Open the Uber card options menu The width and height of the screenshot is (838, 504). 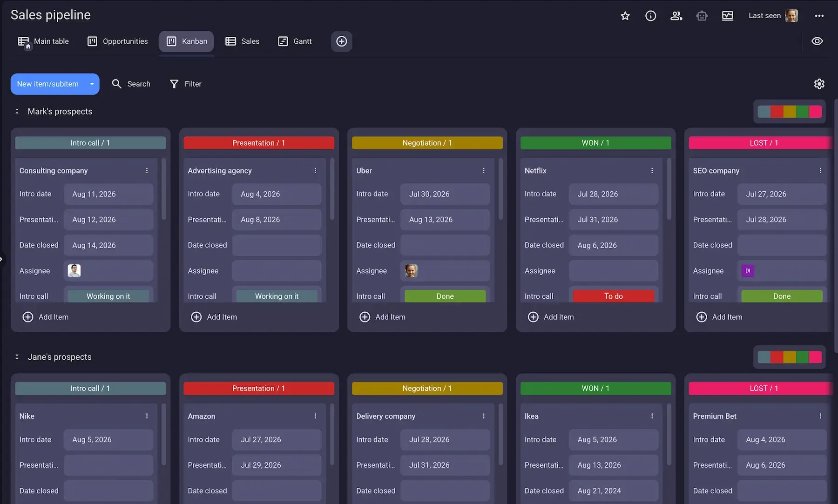(x=484, y=171)
